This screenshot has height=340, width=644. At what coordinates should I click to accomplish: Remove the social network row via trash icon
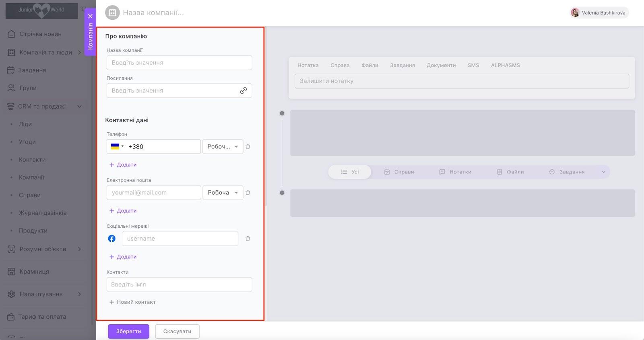tap(248, 239)
